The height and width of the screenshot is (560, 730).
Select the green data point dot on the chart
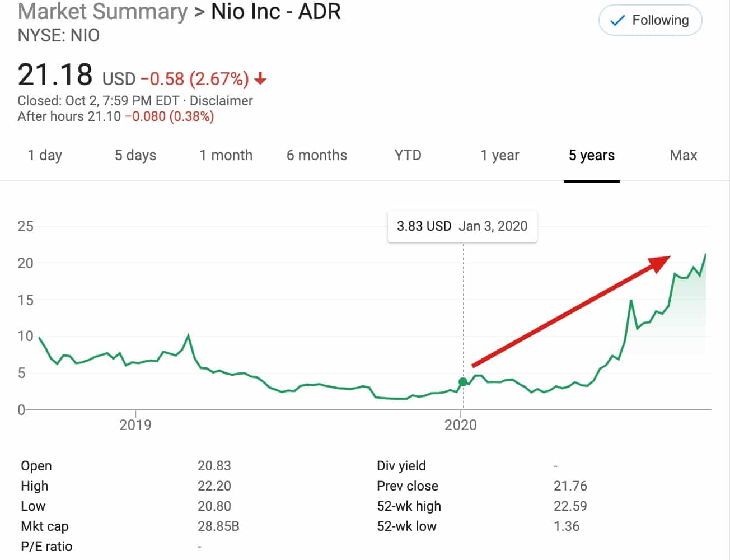click(x=463, y=381)
